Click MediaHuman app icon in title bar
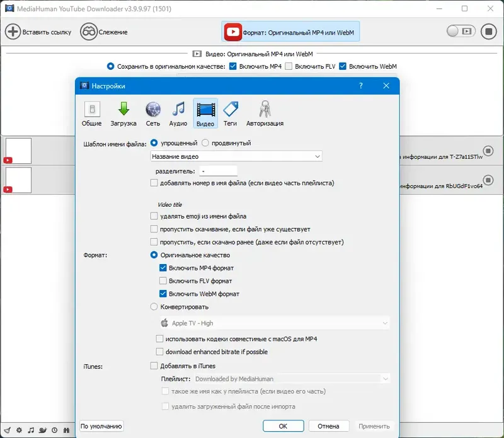This screenshot has width=504, height=438. click(x=9, y=8)
